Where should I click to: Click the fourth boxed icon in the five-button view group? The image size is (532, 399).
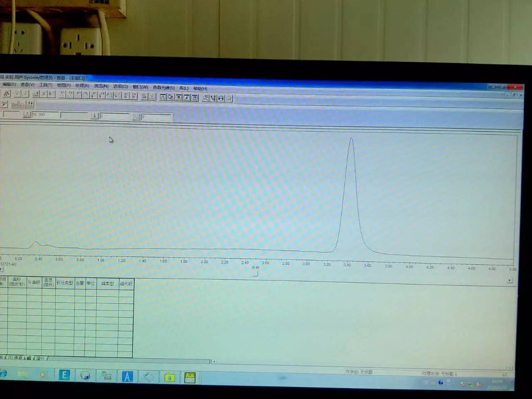(187, 98)
